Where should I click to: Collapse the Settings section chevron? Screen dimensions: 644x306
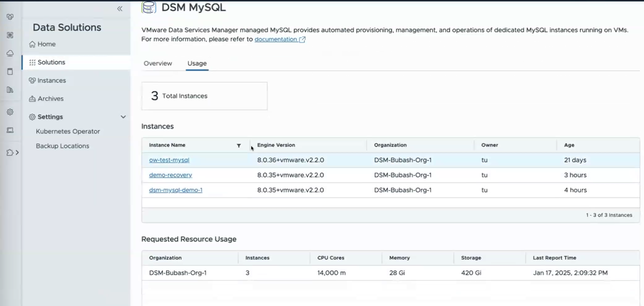[x=123, y=117]
